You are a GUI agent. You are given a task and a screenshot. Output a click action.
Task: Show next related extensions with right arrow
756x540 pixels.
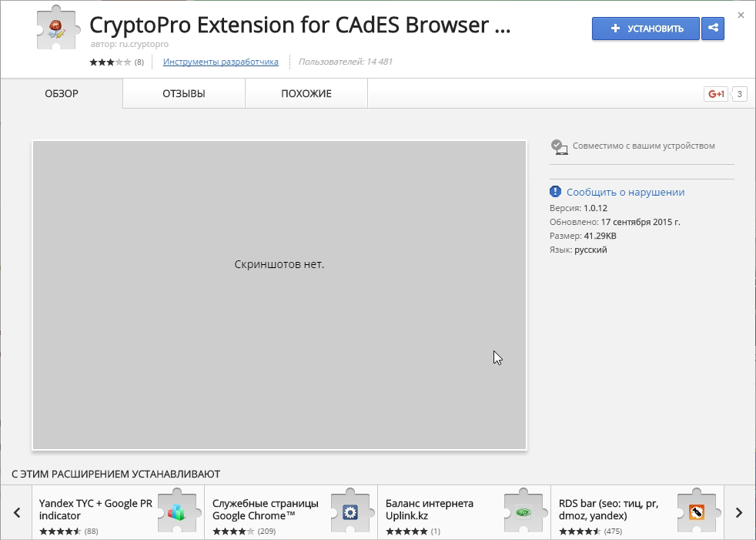pos(739,512)
